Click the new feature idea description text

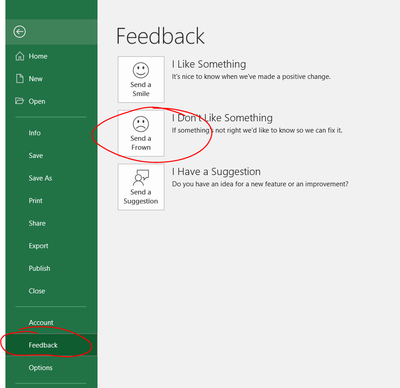260,184
